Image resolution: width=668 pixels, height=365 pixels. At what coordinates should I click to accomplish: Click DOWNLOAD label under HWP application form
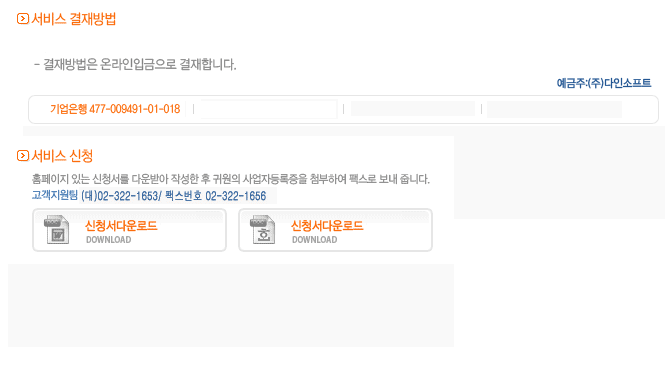[314, 240]
